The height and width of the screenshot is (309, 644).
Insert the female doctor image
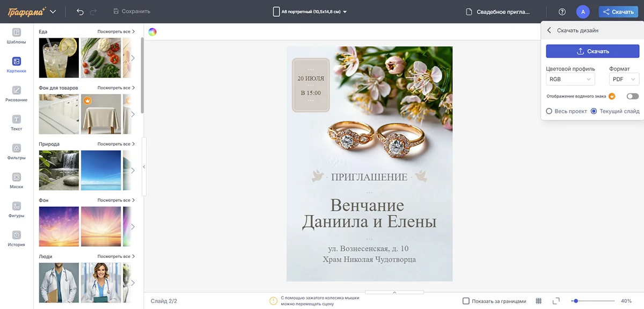tap(101, 283)
